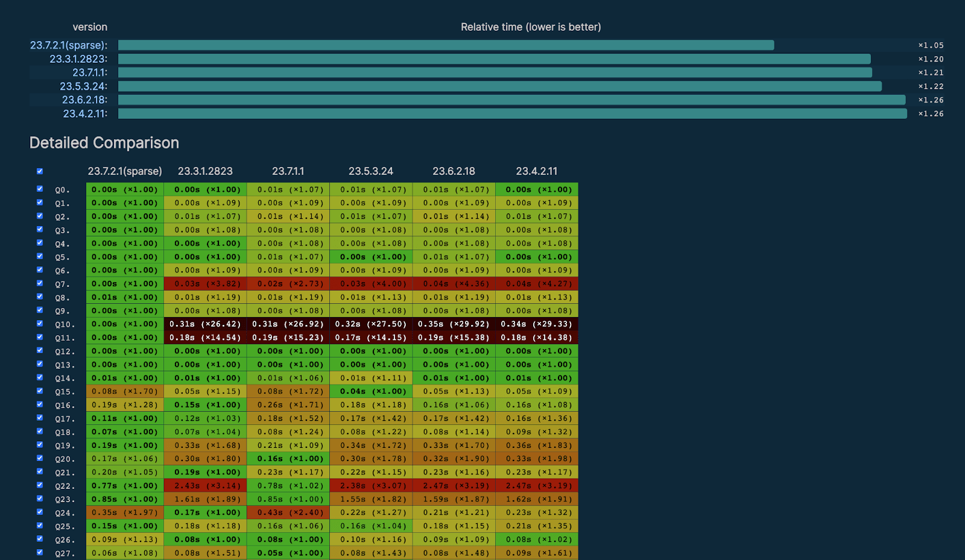Select the 23.7.1.1 version link
The height and width of the screenshot is (560, 965).
(89, 72)
